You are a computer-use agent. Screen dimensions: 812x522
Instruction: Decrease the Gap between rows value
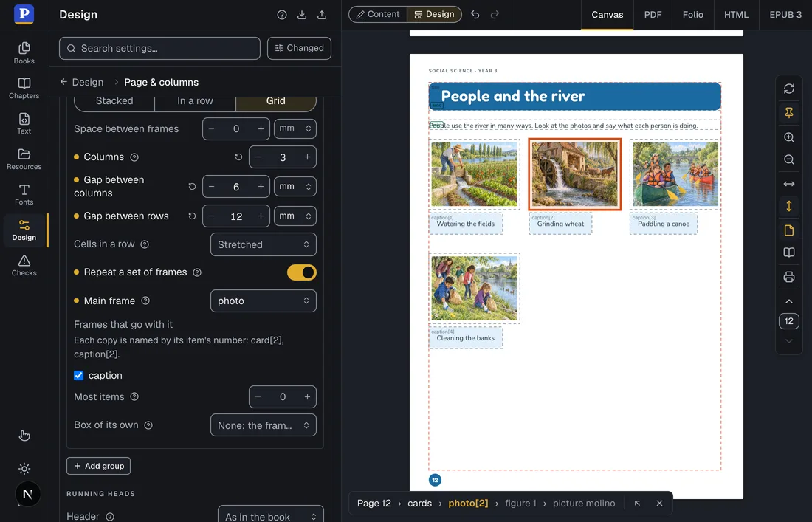pos(211,216)
